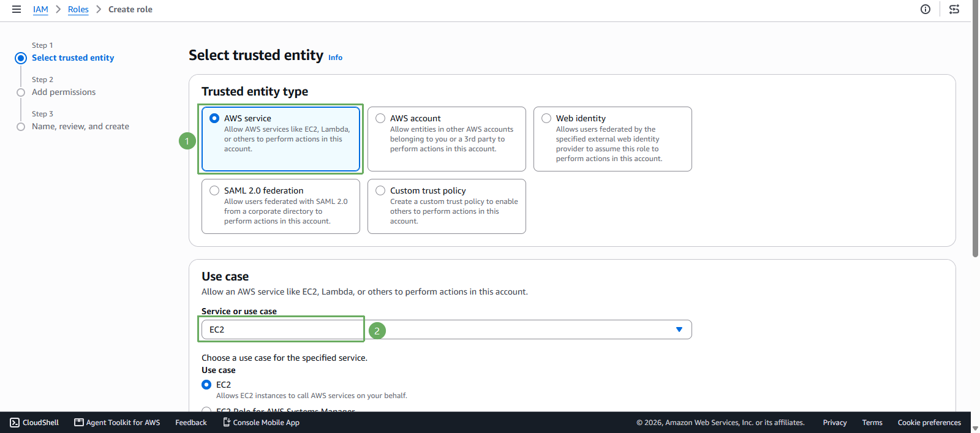Choose SAML 2.0 federation entity type
The width and height of the screenshot is (980, 433).
[214, 190]
